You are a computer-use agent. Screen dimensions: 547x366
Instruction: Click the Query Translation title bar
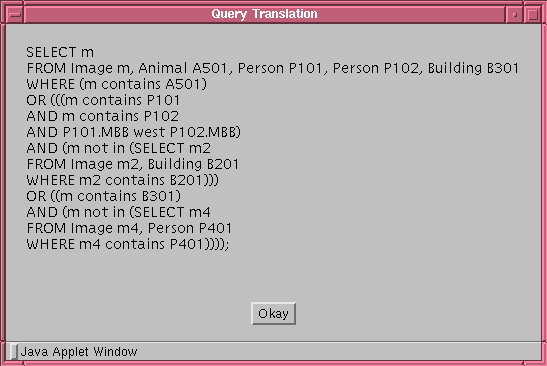click(x=264, y=14)
